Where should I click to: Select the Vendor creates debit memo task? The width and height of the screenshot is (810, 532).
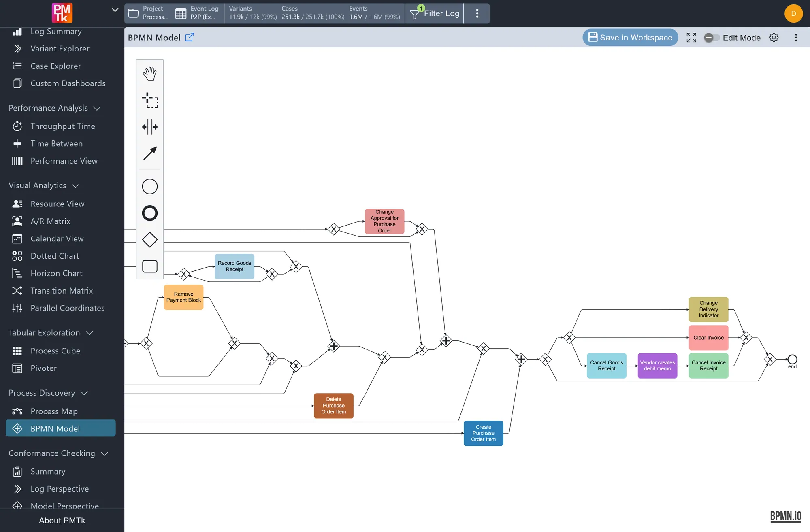tap(658, 366)
